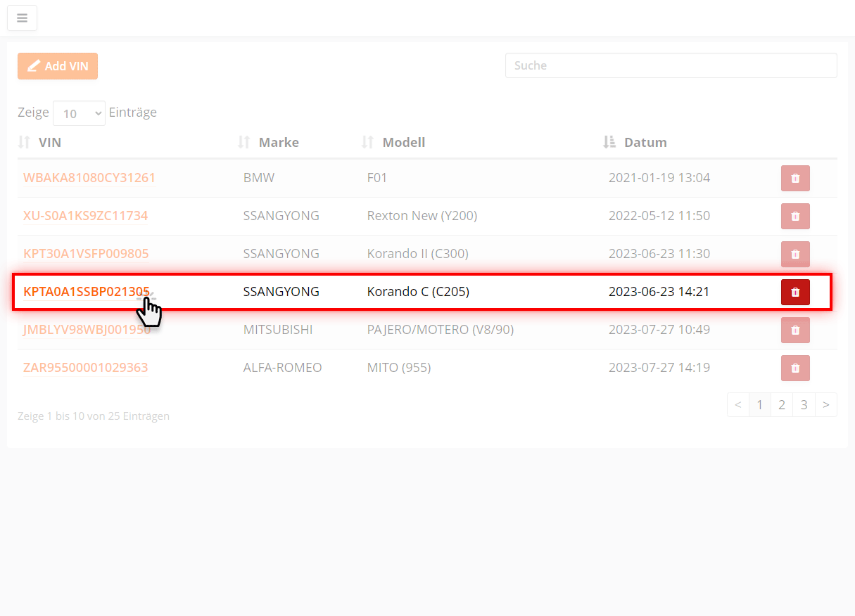This screenshot has width=855, height=616.
Task: Open VIN ZAR95500001029363 link
Action: coord(86,368)
